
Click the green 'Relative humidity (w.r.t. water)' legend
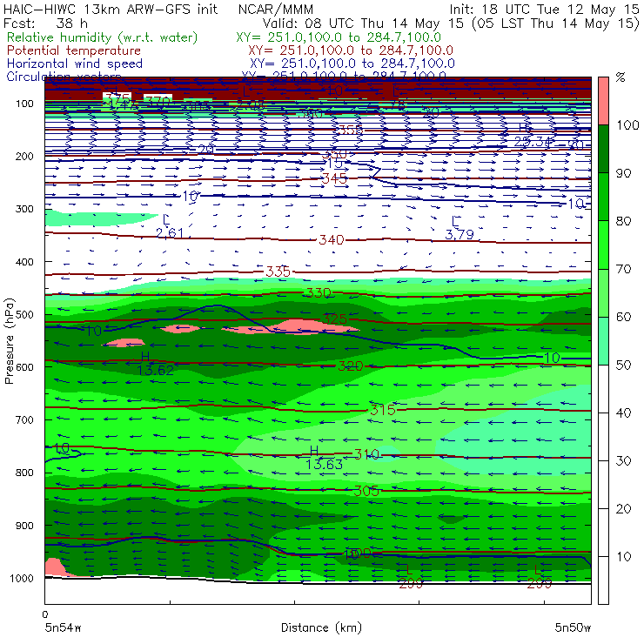coord(103,37)
